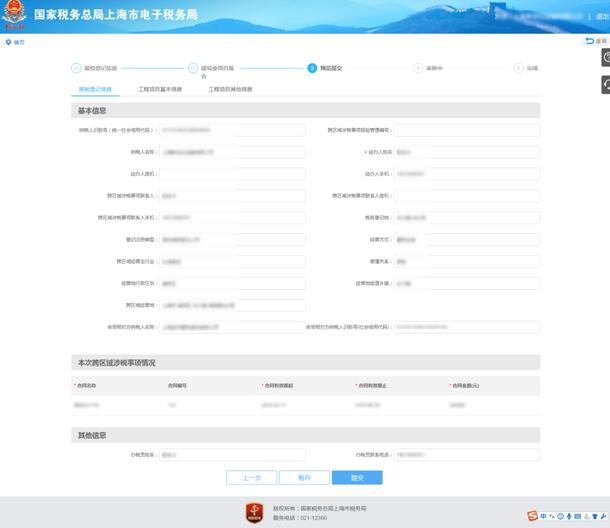The width and height of the screenshot is (610, 528).
Task: Click step three circle 预览提交
Action: tap(312, 68)
